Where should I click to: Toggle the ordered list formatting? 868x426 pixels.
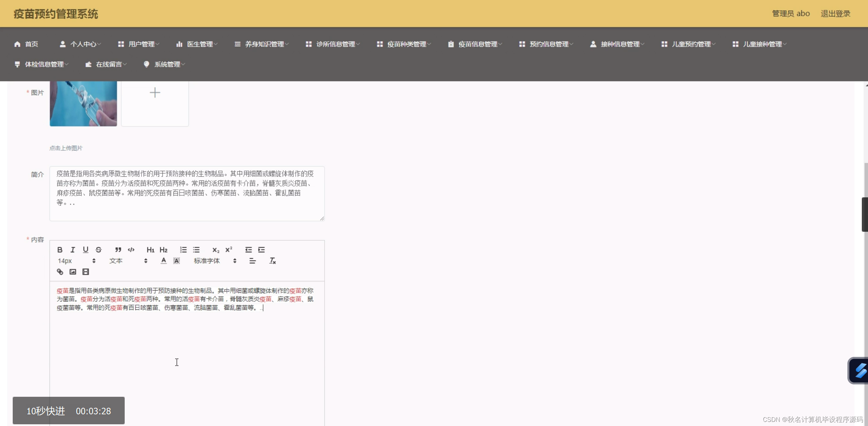coord(183,250)
